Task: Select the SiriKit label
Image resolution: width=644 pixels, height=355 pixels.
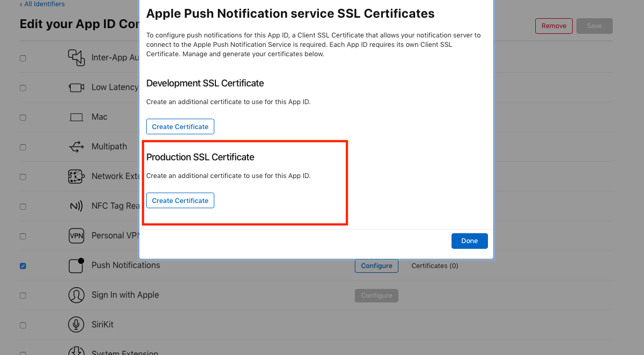Action: [x=102, y=324]
